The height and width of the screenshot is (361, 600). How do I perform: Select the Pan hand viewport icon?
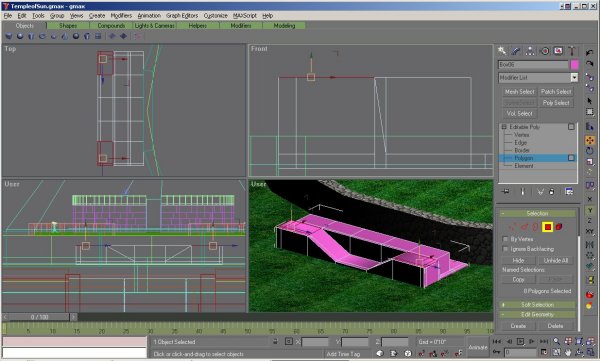pos(568,352)
